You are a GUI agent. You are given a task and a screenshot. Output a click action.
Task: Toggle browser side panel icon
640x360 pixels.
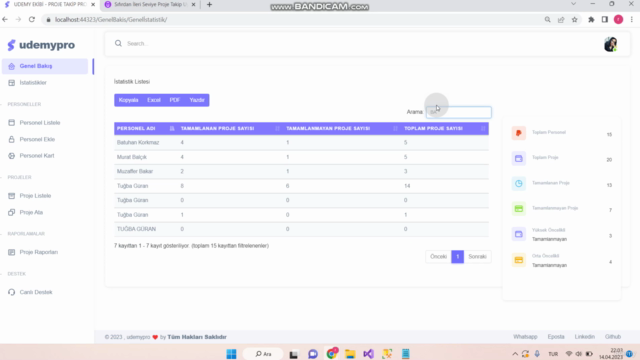pyautogui.click(x=605, y=19)
